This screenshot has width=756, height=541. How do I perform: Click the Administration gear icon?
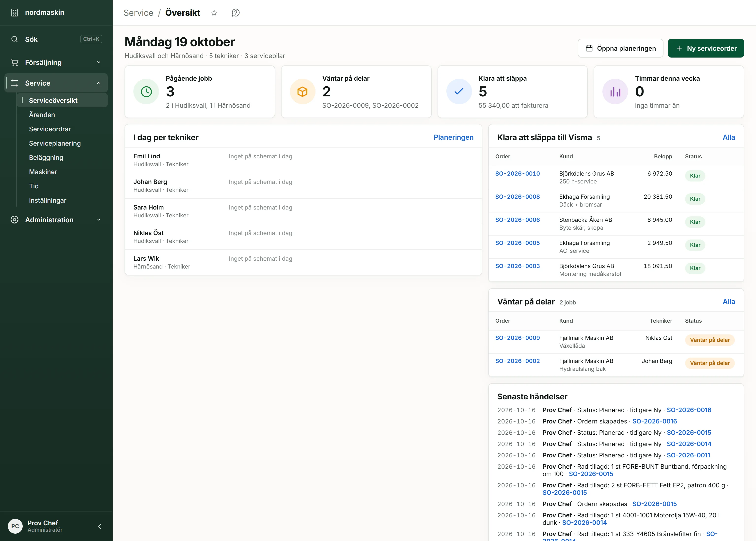[14, 220]
